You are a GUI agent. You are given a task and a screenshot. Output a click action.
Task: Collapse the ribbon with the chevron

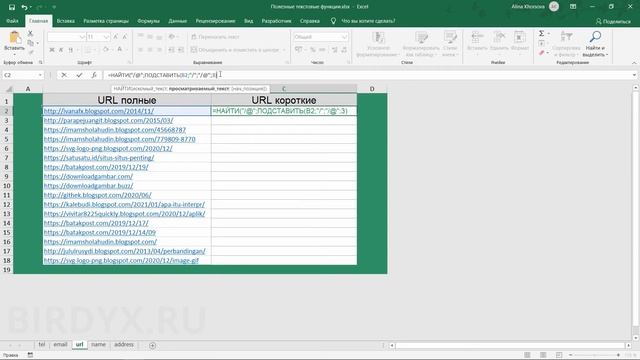(634, 63)
